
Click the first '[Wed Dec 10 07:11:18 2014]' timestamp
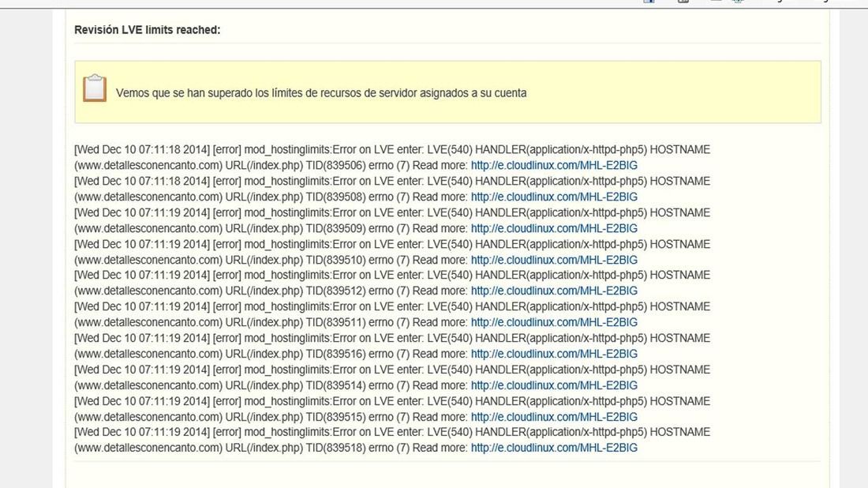[142, 149]
